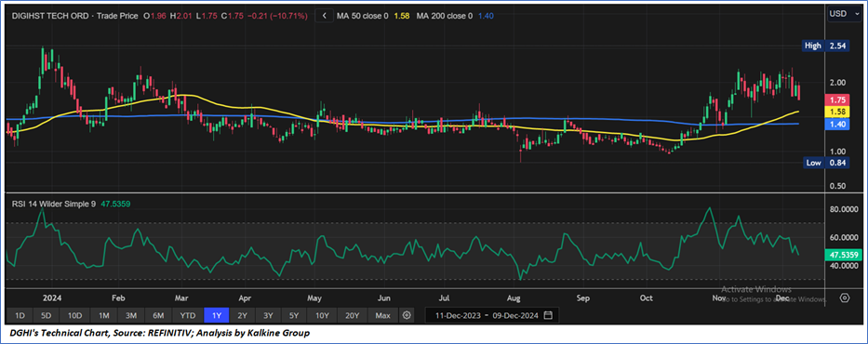Click the 80.0000 RSI axis label
Viewport: 868px width, 344px height.
coord(843,209)
